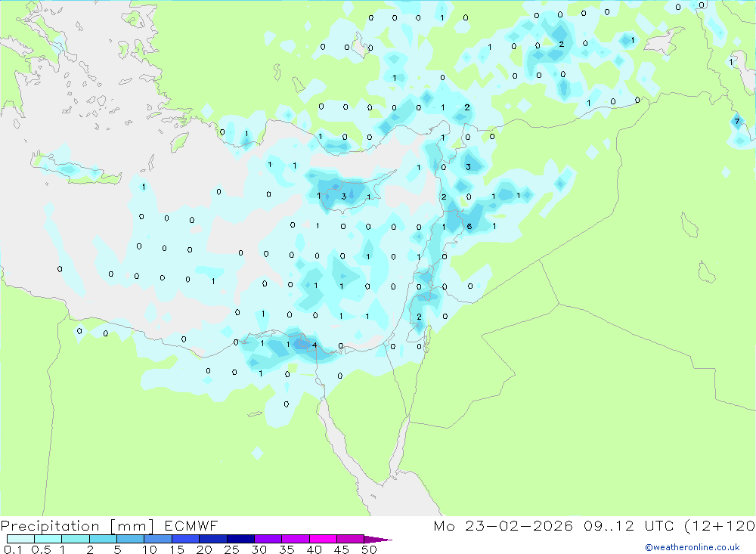Image resolution: width=756 pixels, height=554 pixels.
Task: Click the over-50 arrow end of legend
Action: (x=377, y=539)
